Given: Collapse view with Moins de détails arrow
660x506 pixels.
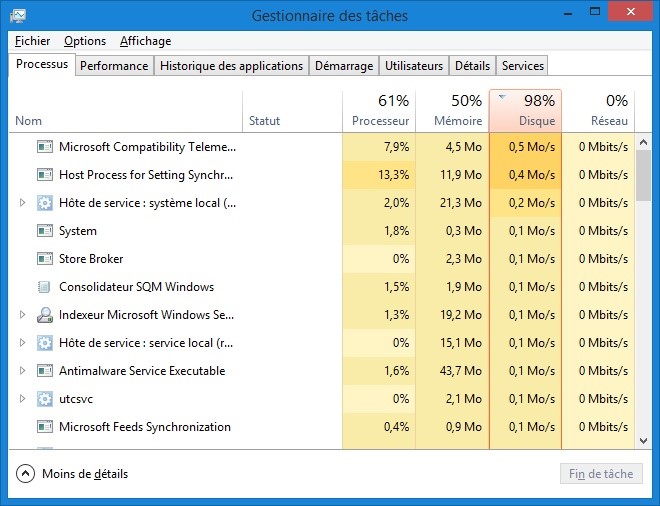Looking at the screenshot, I should click(26, 474).
